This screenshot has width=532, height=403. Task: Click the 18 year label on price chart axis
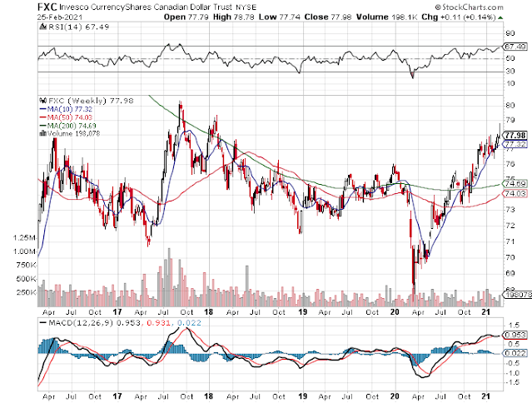pyautogui.click(x=208, y=311)
